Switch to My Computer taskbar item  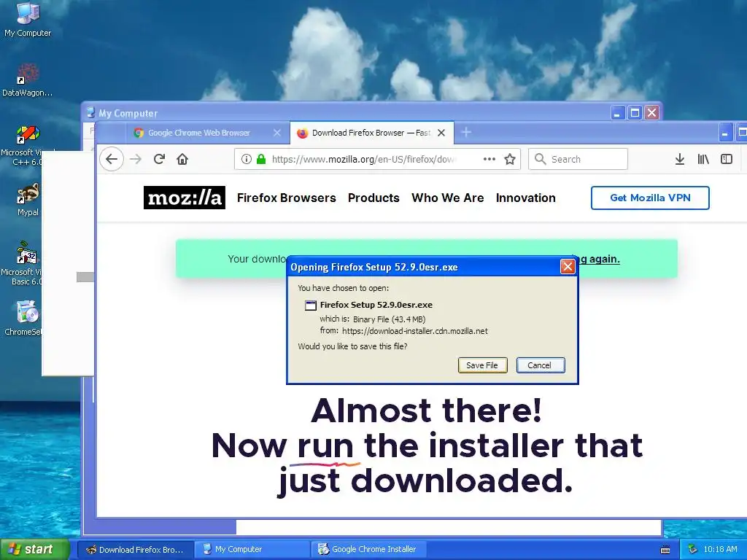point(252,550)
